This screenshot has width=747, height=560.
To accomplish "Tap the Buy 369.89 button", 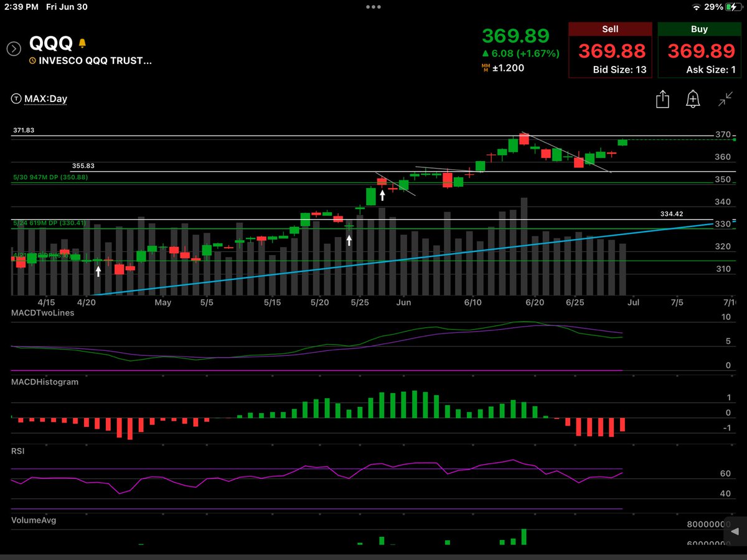I will click(699, 50).
